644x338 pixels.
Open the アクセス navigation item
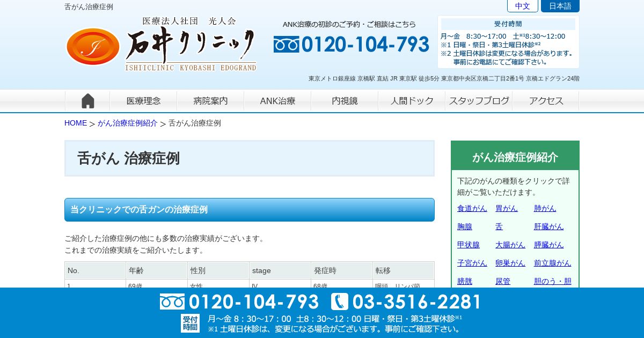coord(546,101)
